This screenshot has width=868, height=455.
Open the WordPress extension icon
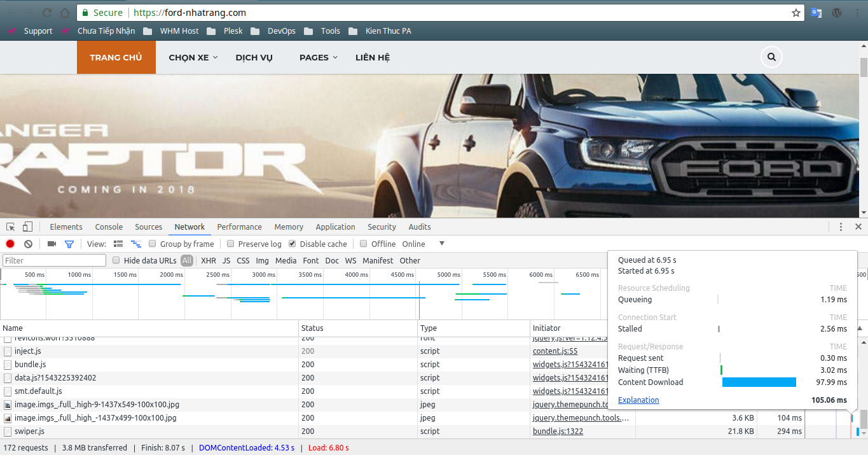(837, 13)
